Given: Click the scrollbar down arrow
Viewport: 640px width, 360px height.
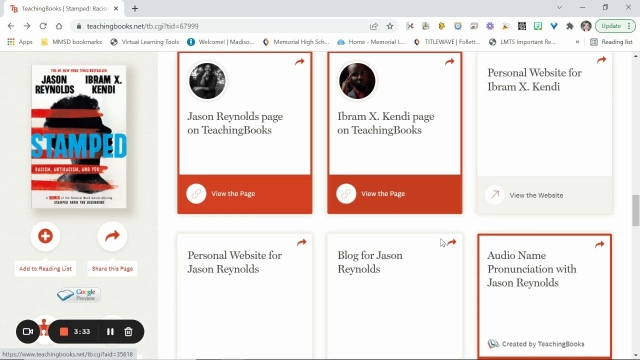Looking at the screenshot, I should coord(636,356).
